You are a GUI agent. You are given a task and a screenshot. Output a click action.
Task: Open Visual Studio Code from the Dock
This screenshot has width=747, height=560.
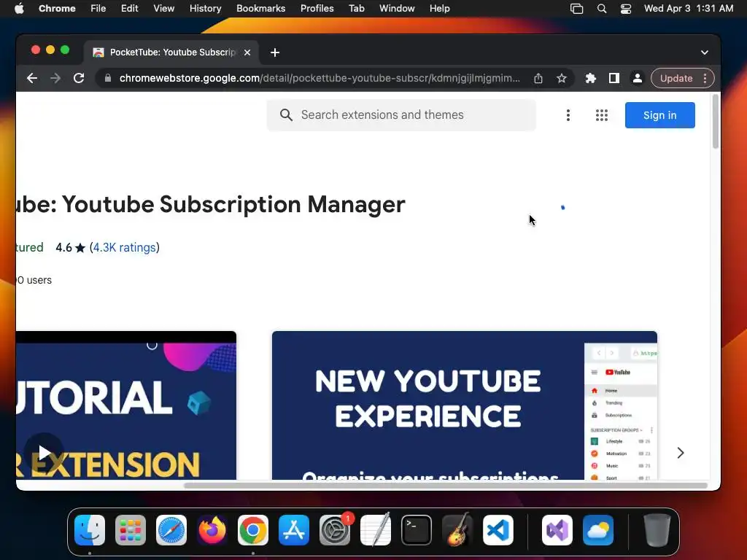(498, 530)
